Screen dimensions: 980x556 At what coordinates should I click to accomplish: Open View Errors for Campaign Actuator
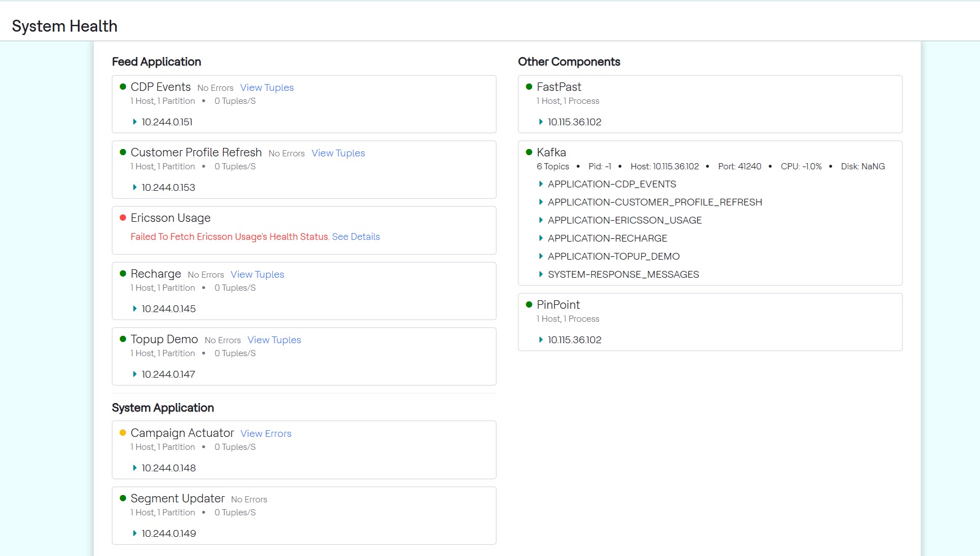click(x=266, y=434)
